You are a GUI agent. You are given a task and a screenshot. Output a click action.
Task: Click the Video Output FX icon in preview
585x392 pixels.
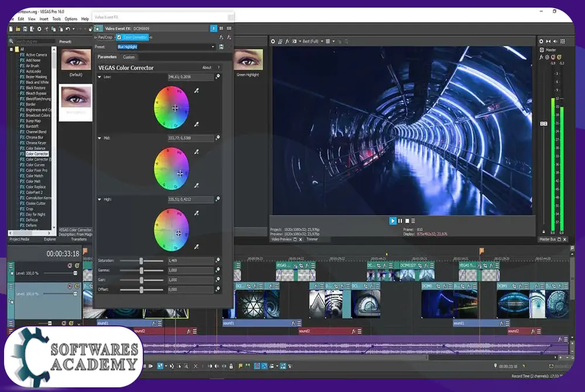tap(287, 42)
